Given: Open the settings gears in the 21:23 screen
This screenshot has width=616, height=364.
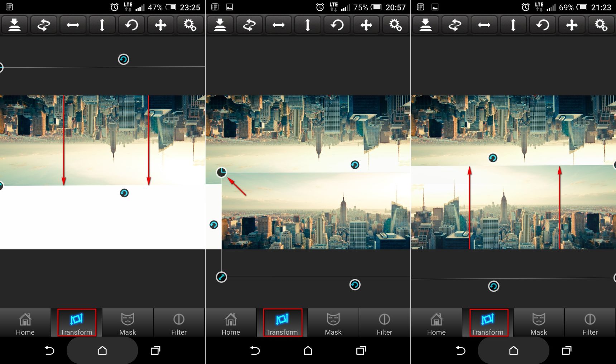Looking at the screenshot, I should click(601, 25).
